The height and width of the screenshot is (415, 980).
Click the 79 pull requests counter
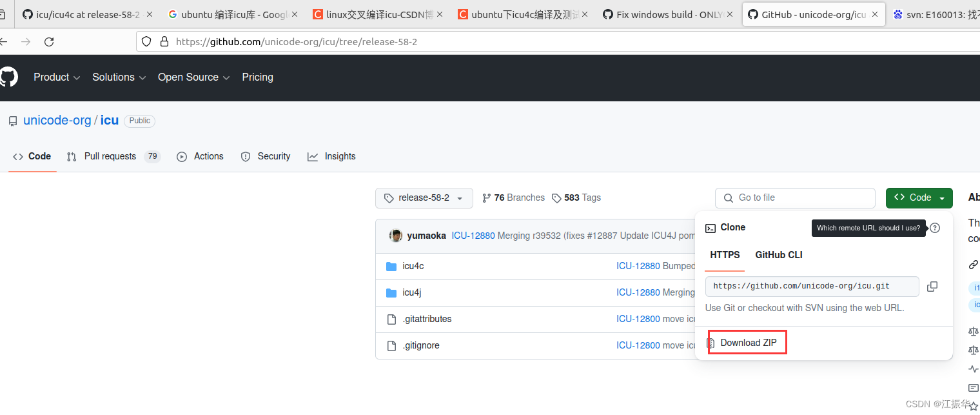152,157
